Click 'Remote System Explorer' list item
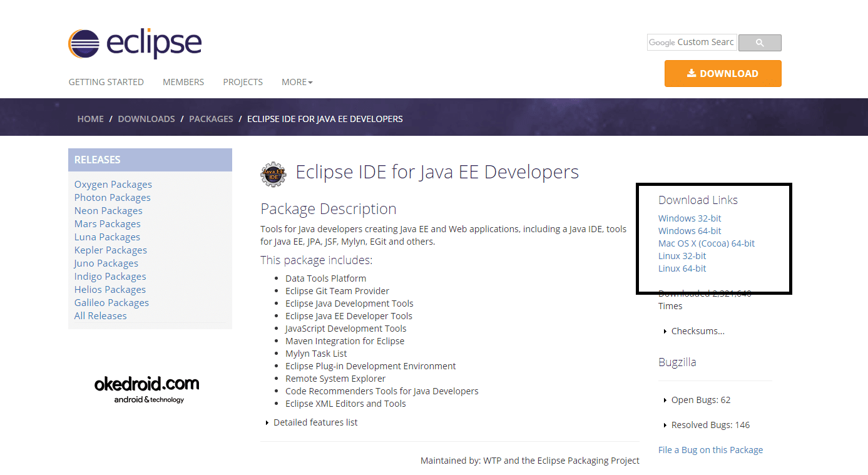Viewport: 868px width, 475px height. pos(335,379)
